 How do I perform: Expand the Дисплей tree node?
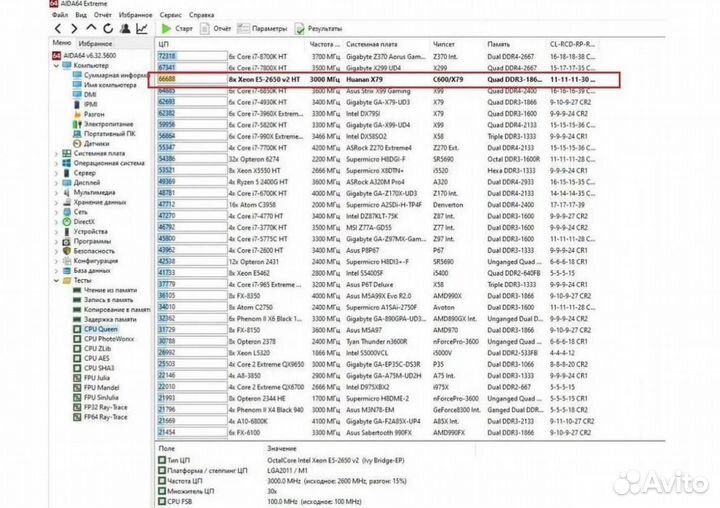[56, 183]
